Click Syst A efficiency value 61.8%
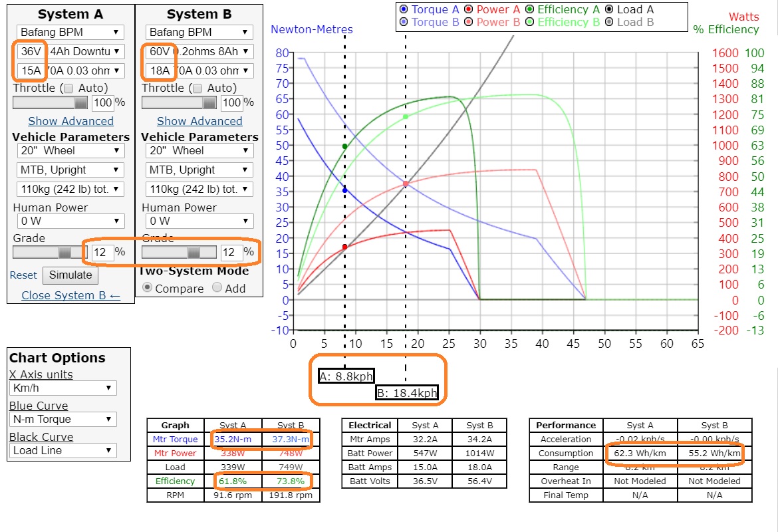The width and height of the screenshot is (778, 532). click(x=233, y=481)
